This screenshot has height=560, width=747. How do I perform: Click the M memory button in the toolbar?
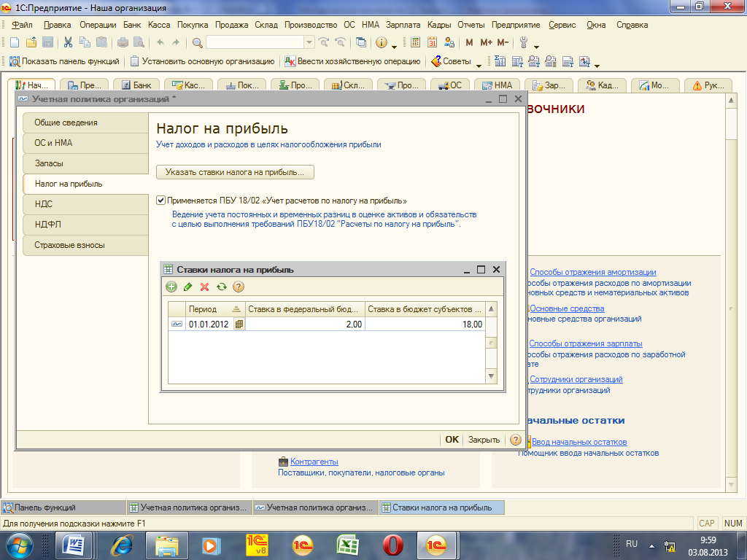click(x=469, y=42)
